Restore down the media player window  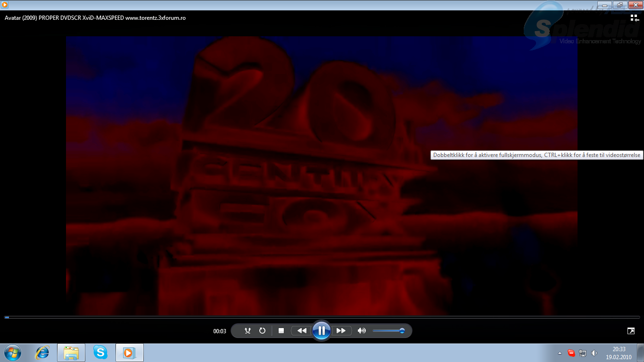point(619,4)
